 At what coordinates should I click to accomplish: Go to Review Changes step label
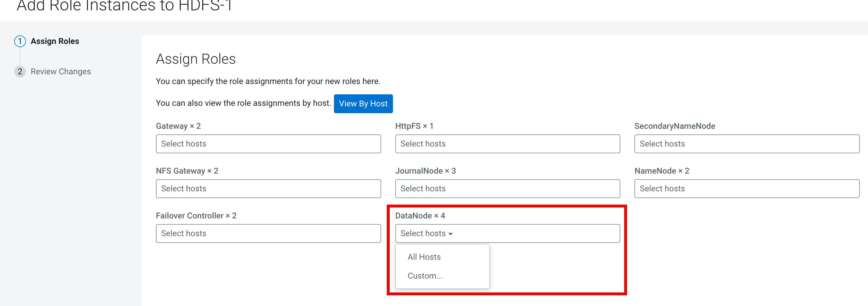pos(61,71)
